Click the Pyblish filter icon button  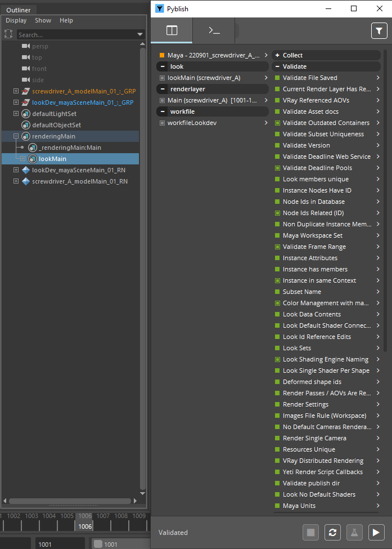tap(379, 31)
